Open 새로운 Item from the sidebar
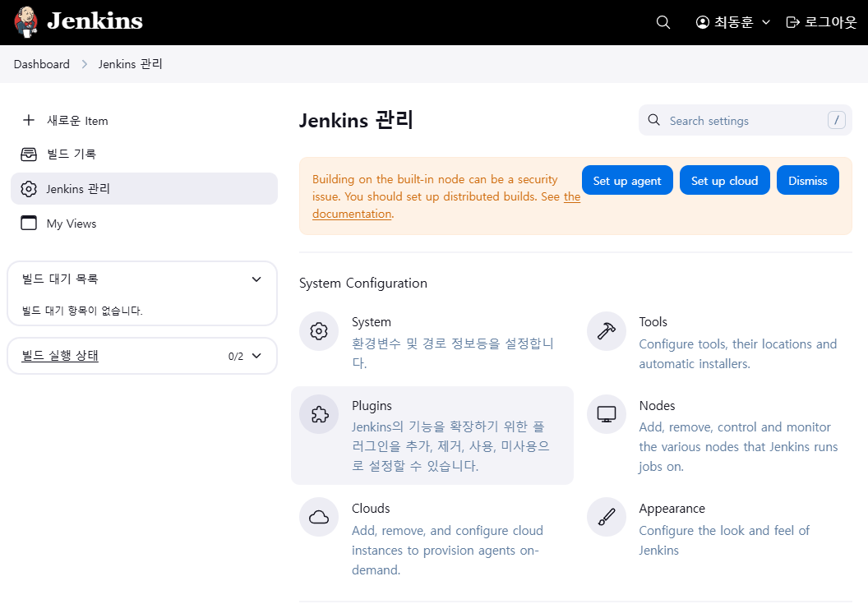 click(x=144, y=120)
